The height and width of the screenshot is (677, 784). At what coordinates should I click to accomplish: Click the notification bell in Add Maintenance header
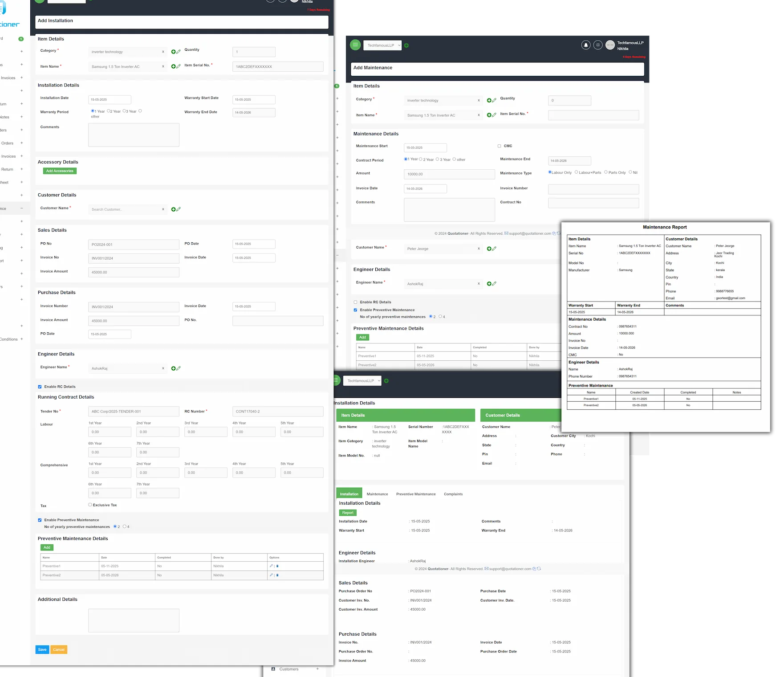(x=586, y=45)
